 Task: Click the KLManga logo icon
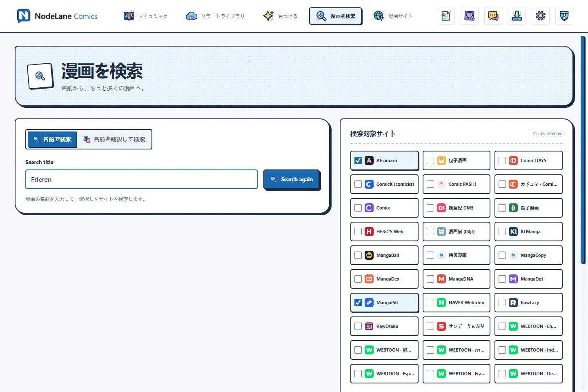coord(513,232)
